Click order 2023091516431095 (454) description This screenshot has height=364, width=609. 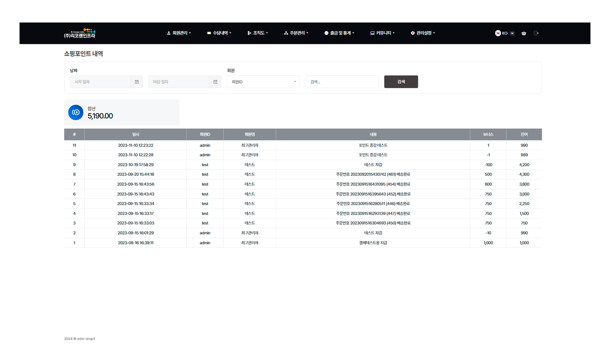(373, 184)
